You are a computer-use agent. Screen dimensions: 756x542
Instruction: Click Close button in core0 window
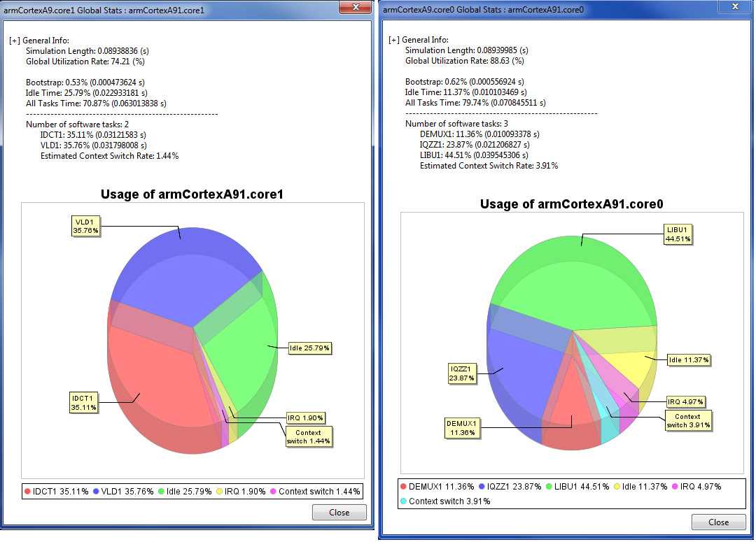point(718,522)
